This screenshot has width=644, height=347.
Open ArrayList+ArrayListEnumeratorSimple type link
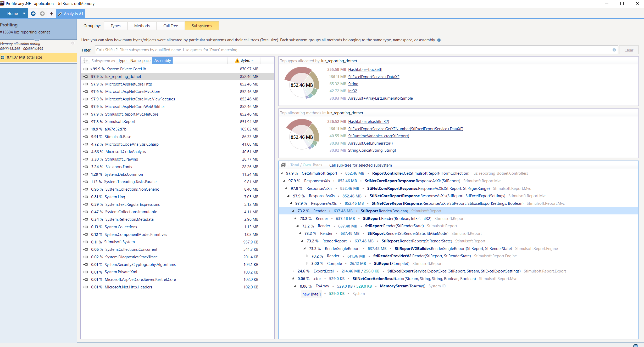[380, 98]
